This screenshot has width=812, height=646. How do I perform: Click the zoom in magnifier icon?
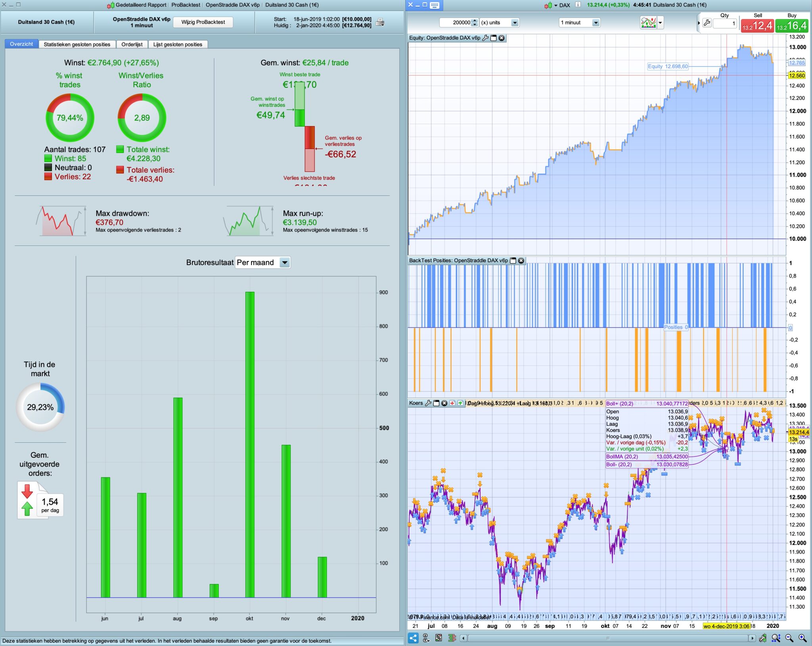point(802,638)
